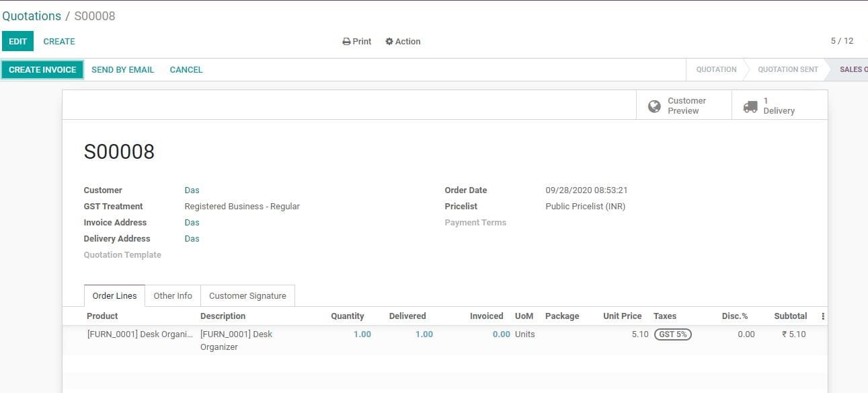Cancel the sales order
Image resolution: width=868 pixels, height=393 pixels.
click(186, 69)
